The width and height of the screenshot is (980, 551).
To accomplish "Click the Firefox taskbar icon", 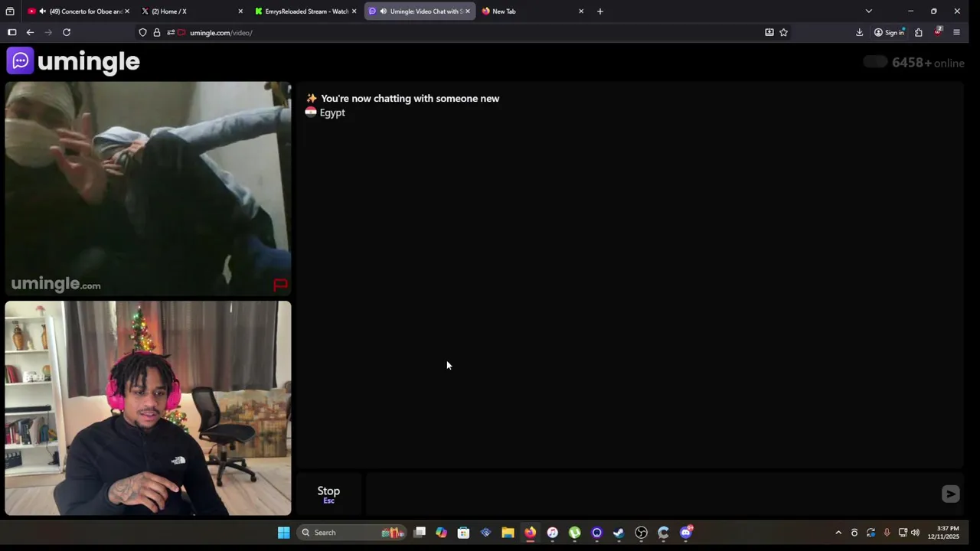I will click(x=530, y=533).
